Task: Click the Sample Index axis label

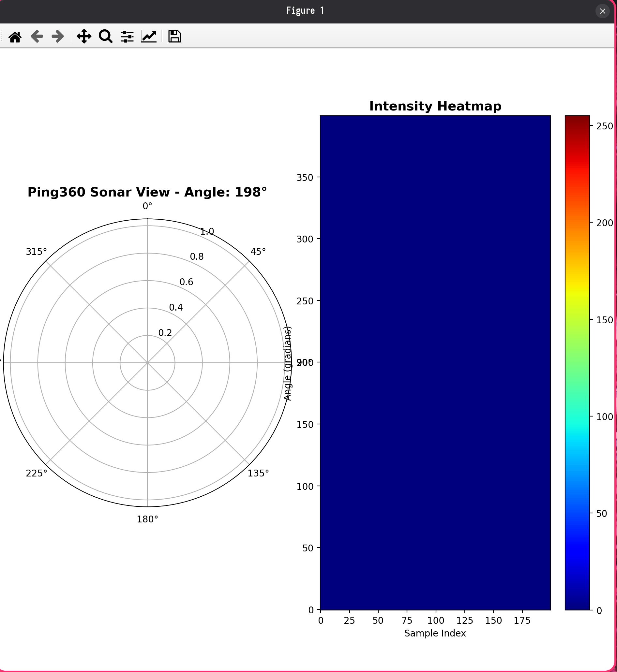Action: [435, 633]
